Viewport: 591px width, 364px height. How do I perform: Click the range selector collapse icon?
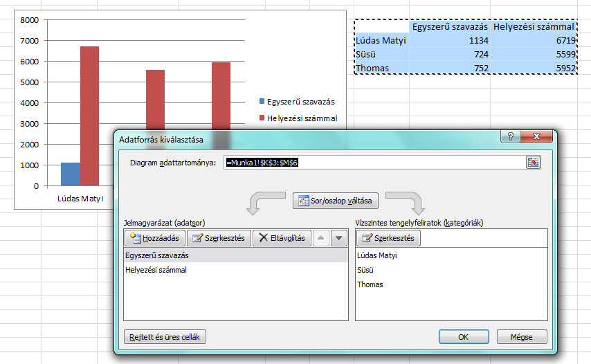(533, 163)
